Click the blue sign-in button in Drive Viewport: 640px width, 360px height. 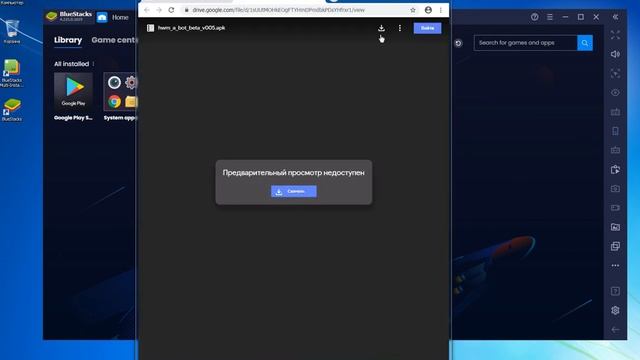pyautogui.click(x=427, y=28)
